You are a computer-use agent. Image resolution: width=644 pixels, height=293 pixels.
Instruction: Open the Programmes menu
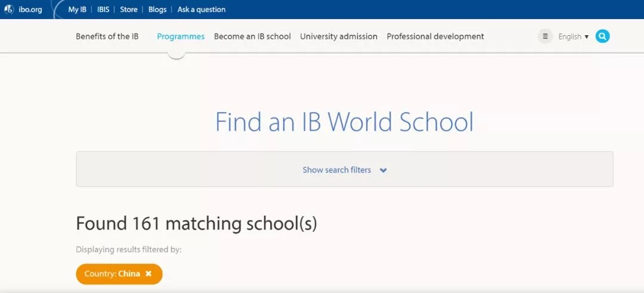click(x=181, y=36)
